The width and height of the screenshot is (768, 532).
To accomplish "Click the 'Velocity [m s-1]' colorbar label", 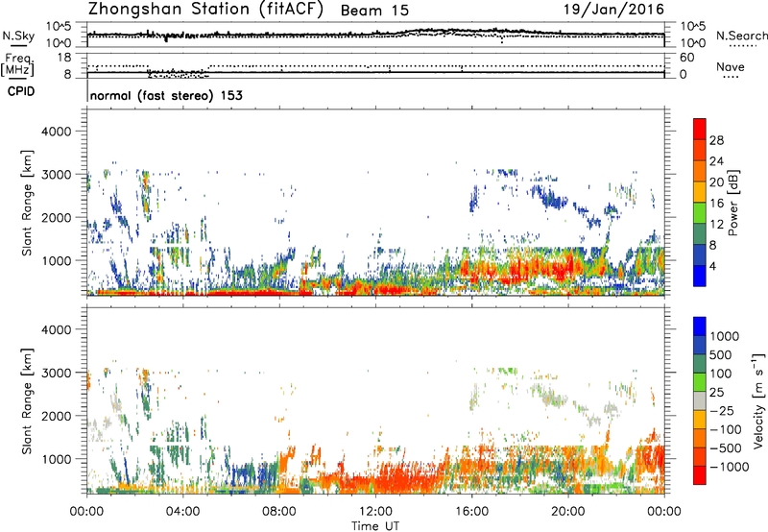I will pyautogui.click(x=758, y=400).
